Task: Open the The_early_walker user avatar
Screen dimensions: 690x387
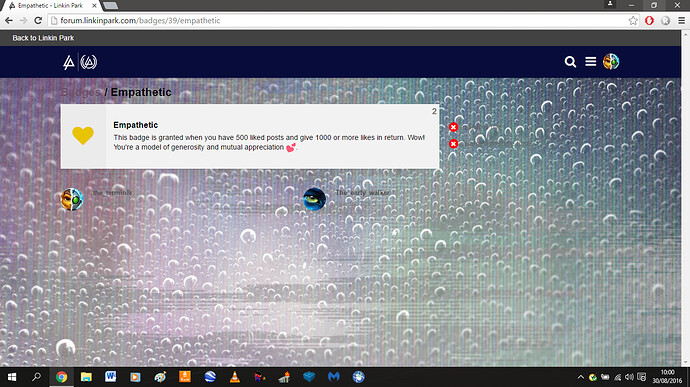Action: pyautogui.click(x=314, y=199)
